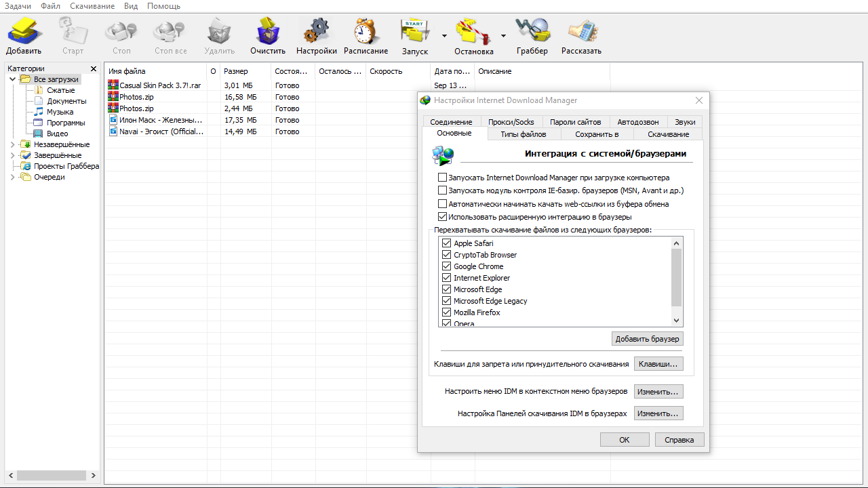Image resolution: width=868 pixels, height=488 pixels.
Task: Expand the Завершённые tree node
Action: click(x=12, y=155)
